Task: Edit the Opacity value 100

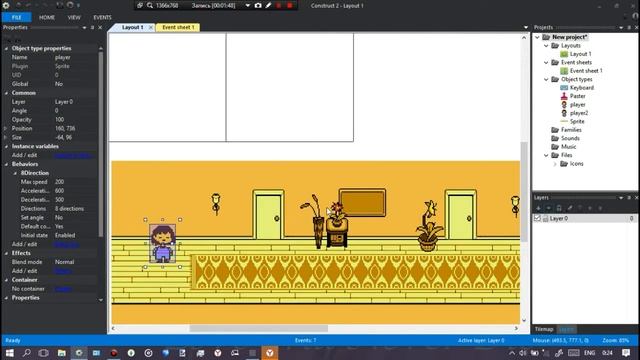Action: pyautogui.click(x=60, y=120)
